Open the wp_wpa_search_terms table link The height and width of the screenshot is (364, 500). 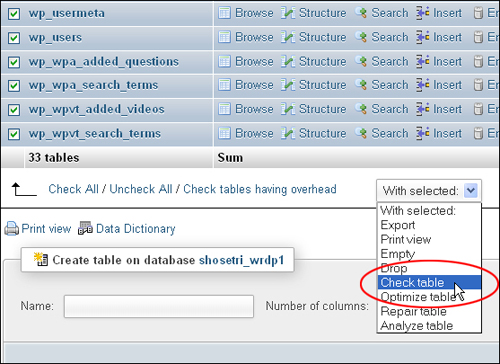point(93,85)
